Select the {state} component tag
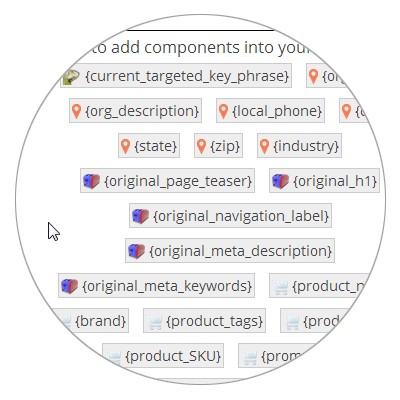 click(149, 146)
